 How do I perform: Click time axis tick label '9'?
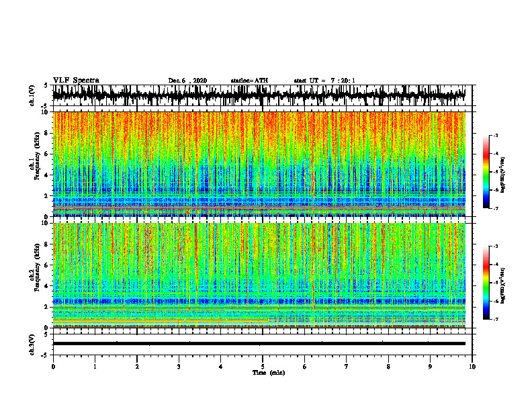pyautogui.click(x=430, y=367)
